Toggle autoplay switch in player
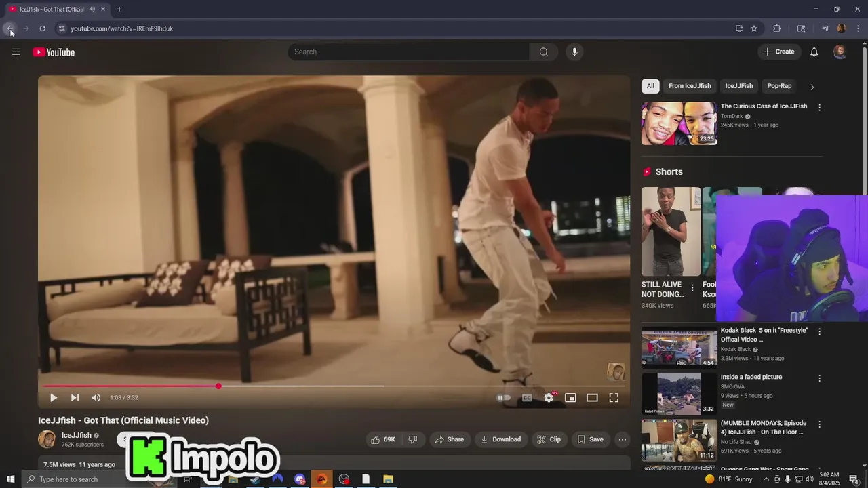The height and width of the screenshot is (488, 868). [504, 398]
